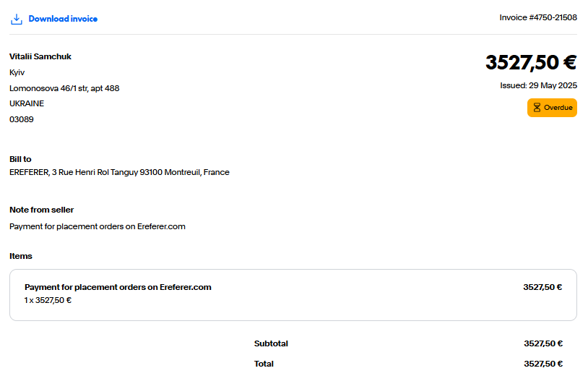Select the postal code 03089
The height and width of the screenshot is (389, 588).
tap(22, 119)
